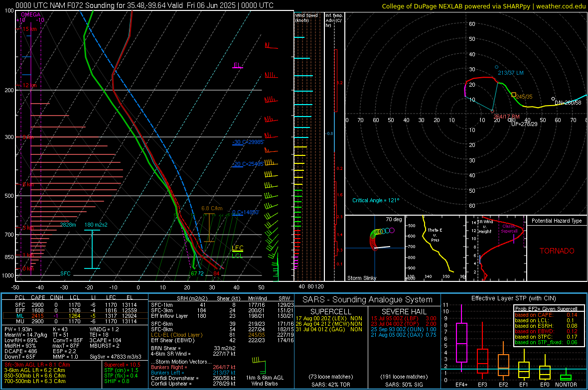Screen dimensions: 588x390
Task: Click the -30 C=29985' height label
Action: (248, 142)
